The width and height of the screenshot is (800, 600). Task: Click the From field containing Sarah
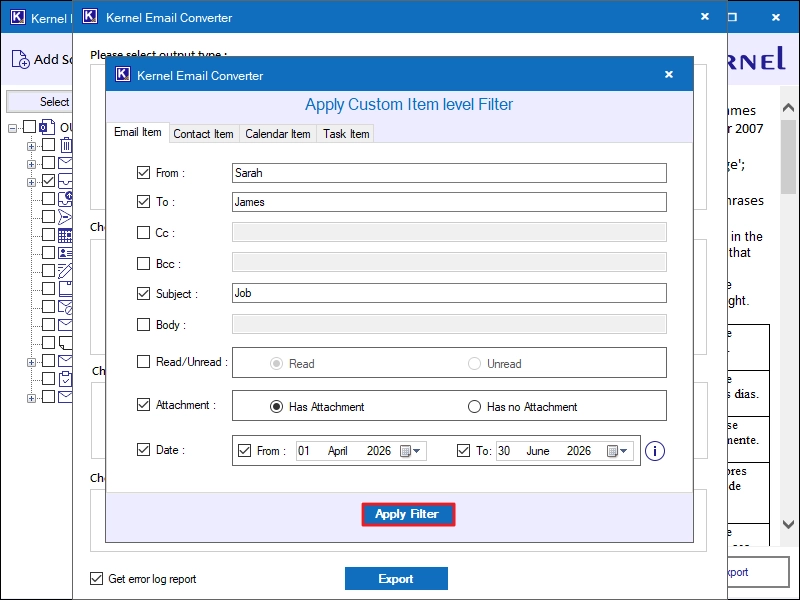coord(449,173)
